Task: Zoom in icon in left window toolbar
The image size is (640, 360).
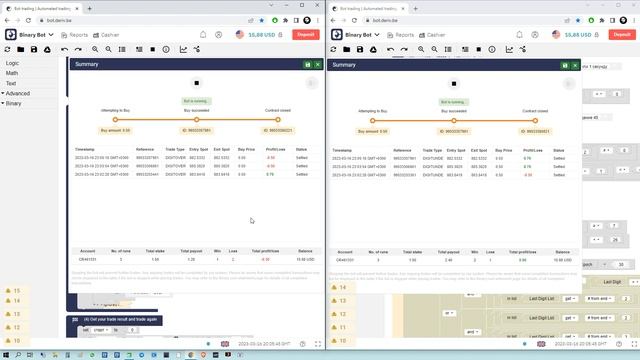Action: [x=95, y=49]
